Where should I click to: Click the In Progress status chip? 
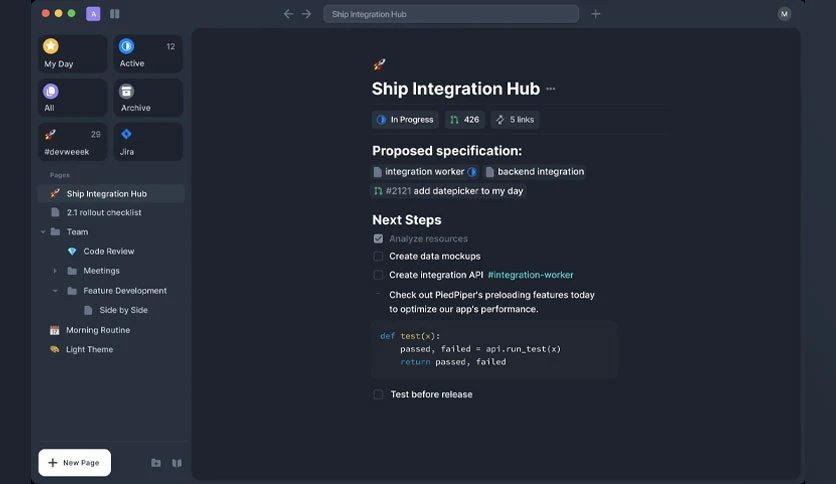(x=405, y=119)
